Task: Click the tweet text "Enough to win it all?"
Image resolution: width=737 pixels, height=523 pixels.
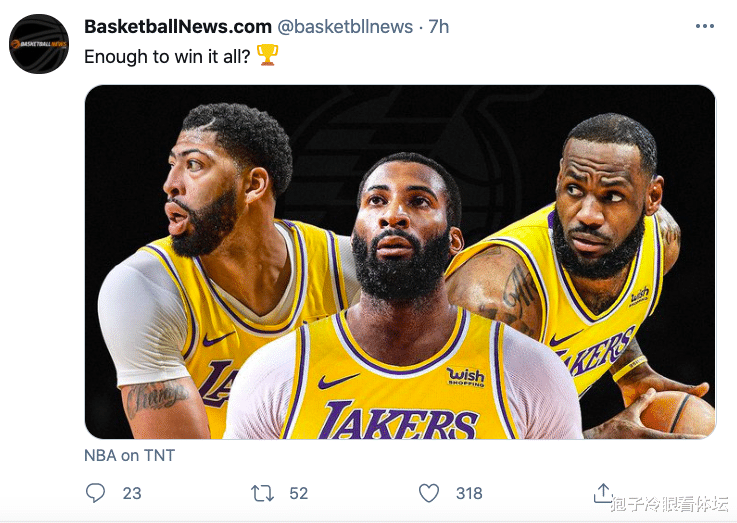Action: [x=167, y=56]
